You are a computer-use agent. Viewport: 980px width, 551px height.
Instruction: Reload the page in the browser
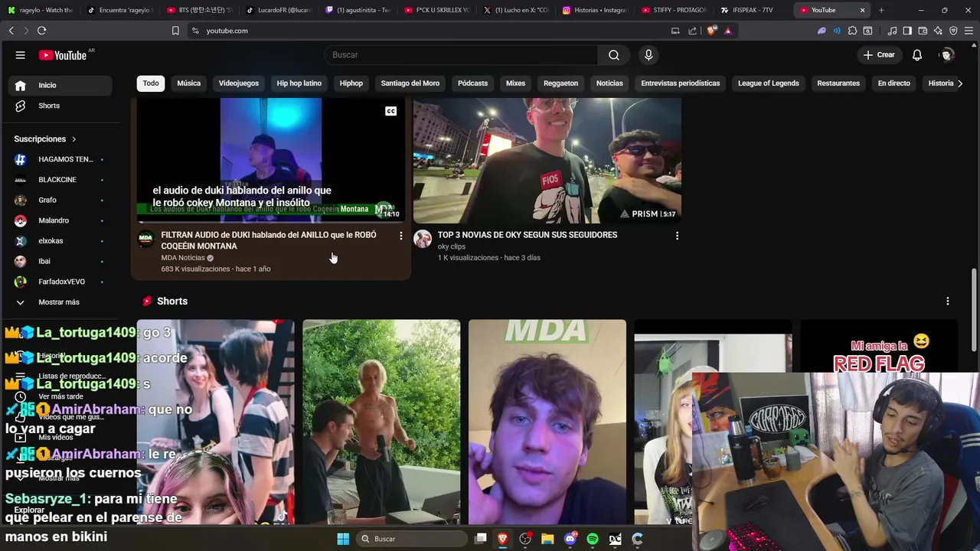tap(41, 31)
